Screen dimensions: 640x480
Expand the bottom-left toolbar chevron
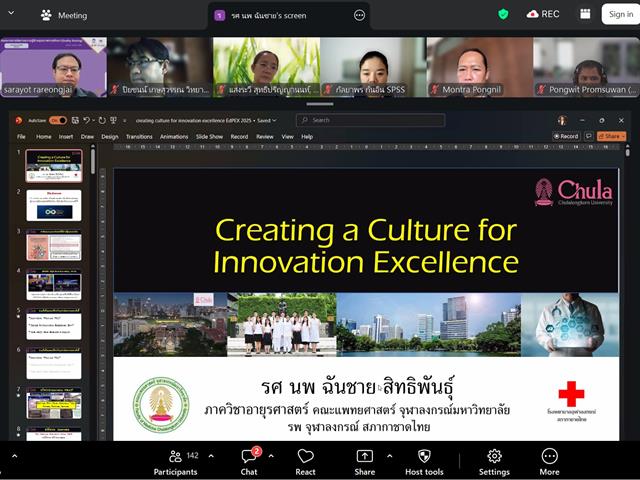(x=14, y=456)
